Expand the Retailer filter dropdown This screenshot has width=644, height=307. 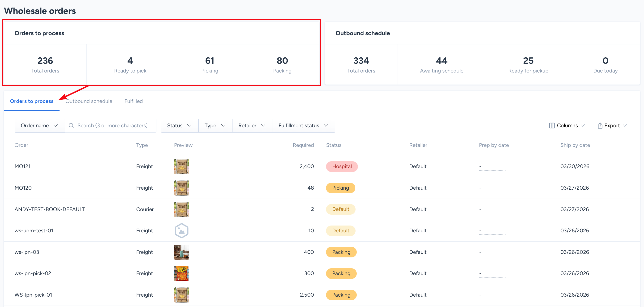tap(252, 125)
